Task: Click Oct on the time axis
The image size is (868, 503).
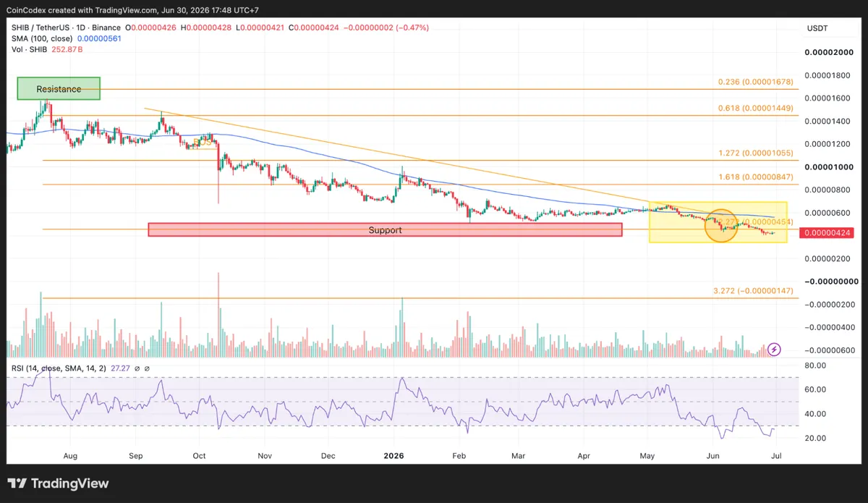Action: point(200,457)
